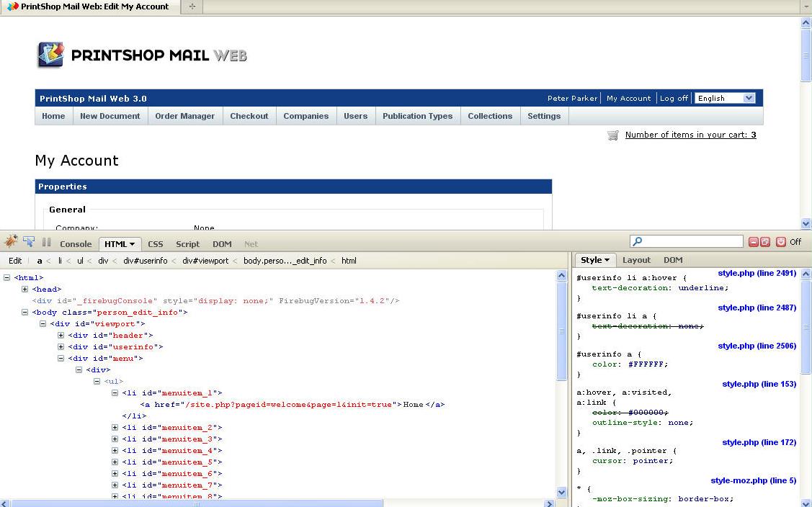Open the DOM side panel tab
The width and height of the screenshot is (812, 507).
673,260
